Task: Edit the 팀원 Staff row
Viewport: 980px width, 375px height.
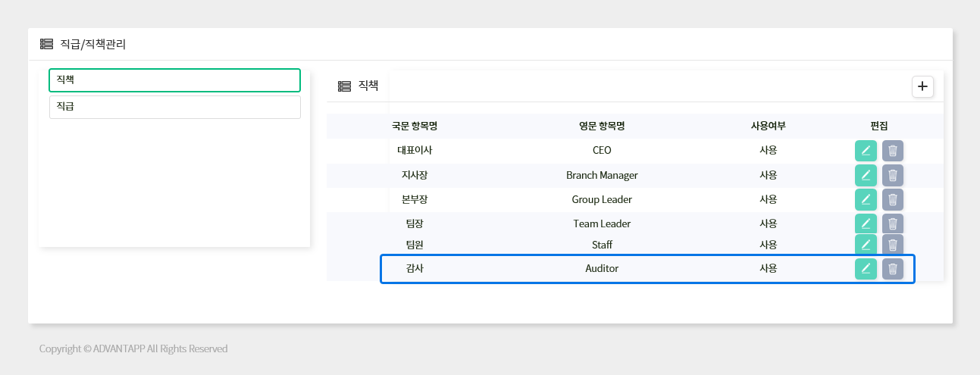Action: pyautogui.click(x=866, y=245)
